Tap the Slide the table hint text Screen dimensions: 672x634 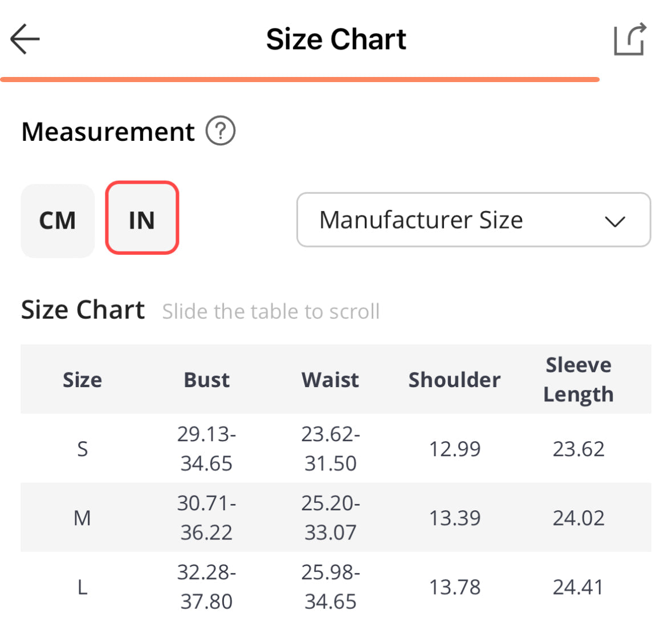pos(271,312)
